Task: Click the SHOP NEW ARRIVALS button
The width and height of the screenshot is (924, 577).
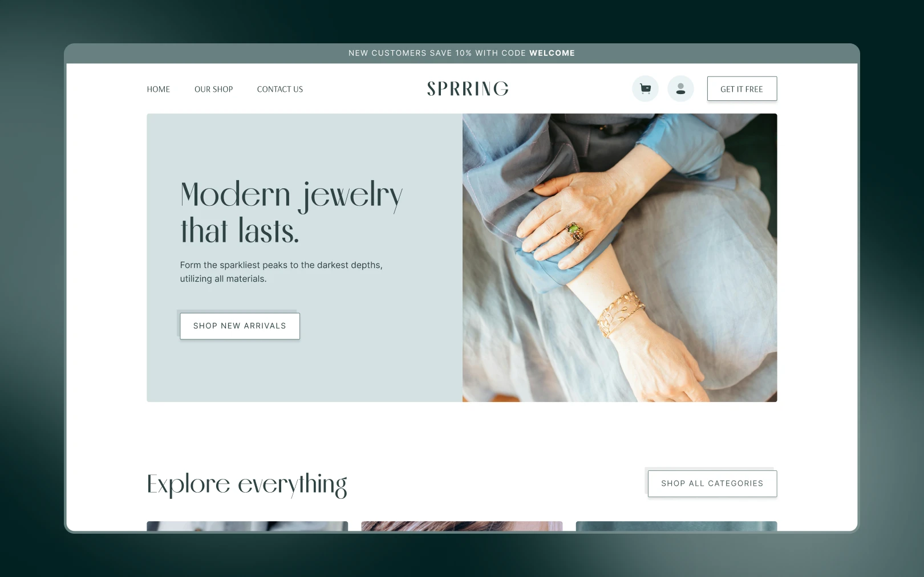Action: (x=240, y=326)
